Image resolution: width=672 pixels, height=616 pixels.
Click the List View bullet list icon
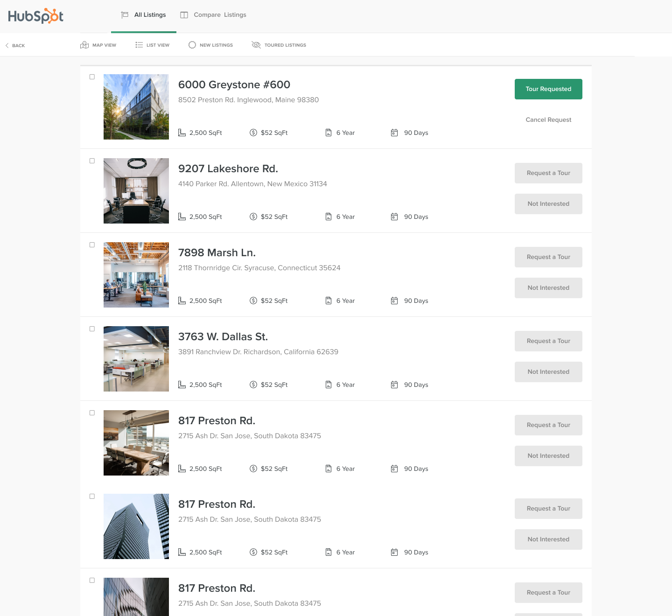pyautogui.click(x=139, y=45)
